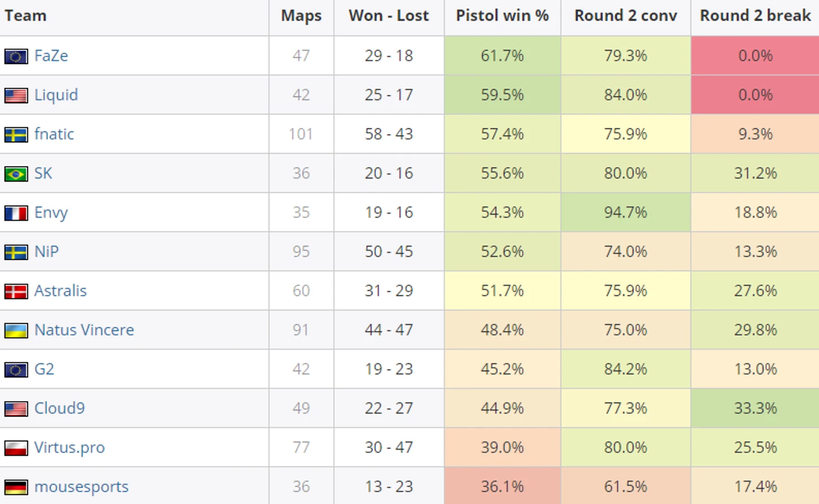Click the red 0.0% cell for FaZe
Viewport: 819px width, 504px height.
(755, 56)
